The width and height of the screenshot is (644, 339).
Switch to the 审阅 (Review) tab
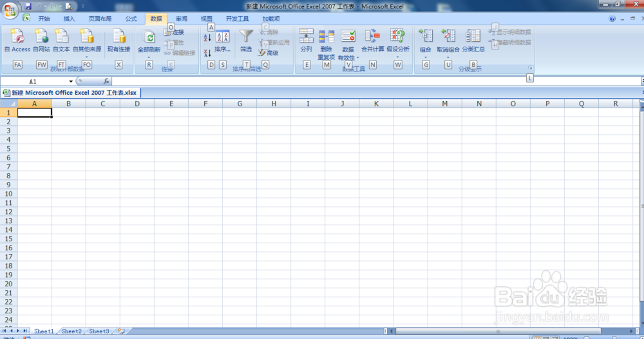(181, 19)
